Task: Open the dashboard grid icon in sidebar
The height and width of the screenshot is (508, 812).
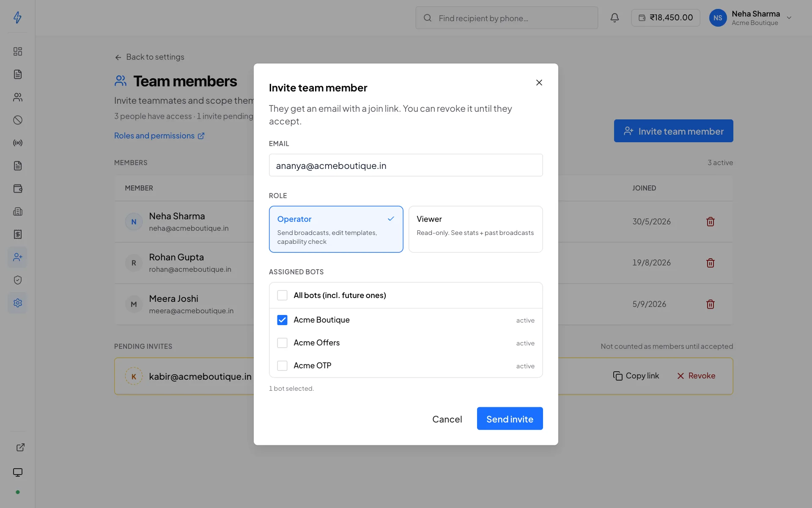Action: click(x=17, y=52)
